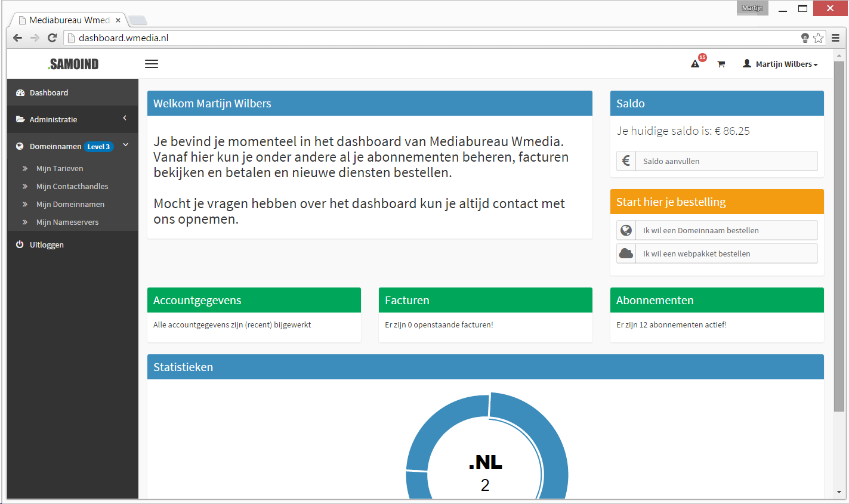Open the Chrome menu icon
This screenshot has width=849, height=504.
pos(835,38)
